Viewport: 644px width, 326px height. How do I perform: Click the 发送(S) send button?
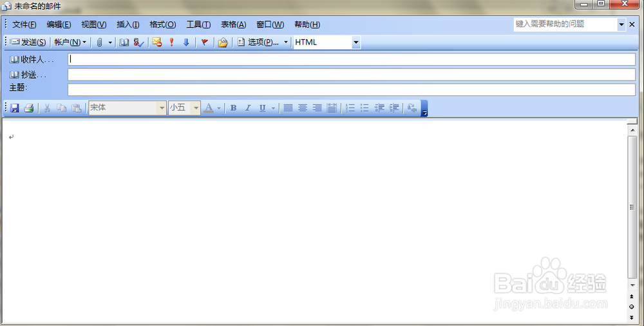(x=28, y=43)
